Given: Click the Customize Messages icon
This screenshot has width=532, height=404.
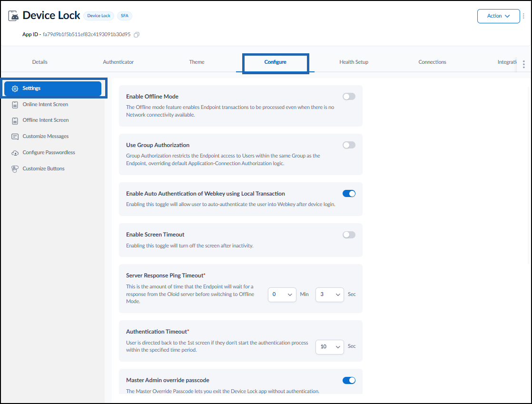Looking at the screenshot, I should (15, 137).
